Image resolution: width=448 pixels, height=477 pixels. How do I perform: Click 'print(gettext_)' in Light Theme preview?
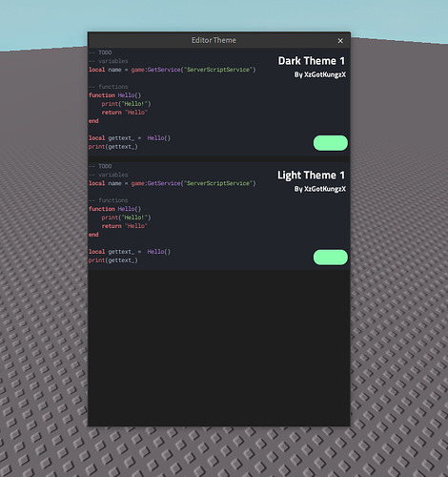(113, 260)
